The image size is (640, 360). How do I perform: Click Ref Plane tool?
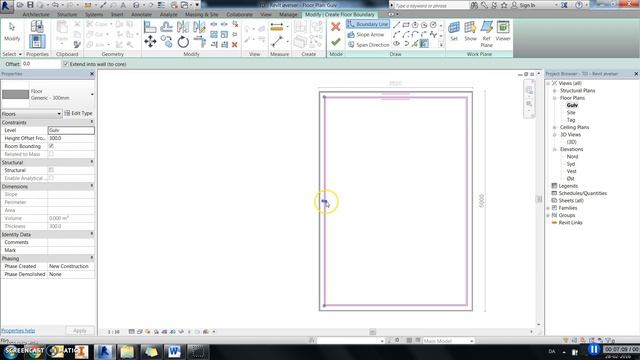pyautogui.click(x=487, y=34)
